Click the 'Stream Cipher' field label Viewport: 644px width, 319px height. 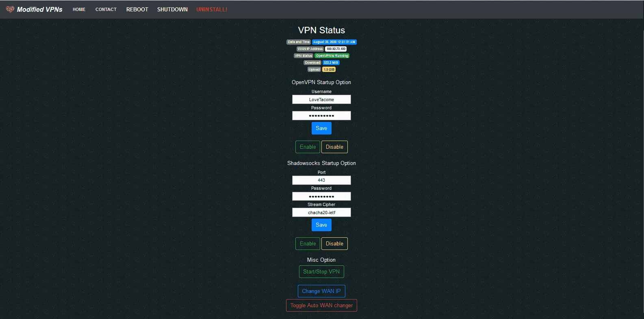[x=321, y=204]
